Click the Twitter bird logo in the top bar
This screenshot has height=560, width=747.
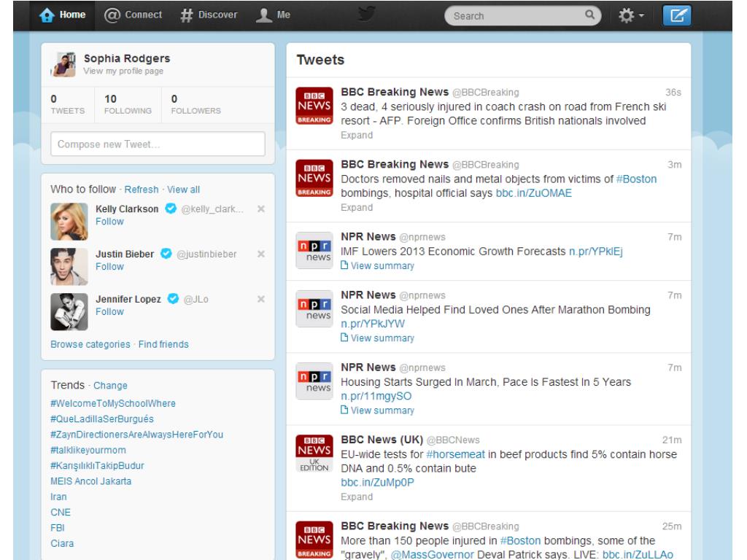click(x=366, y=15)
